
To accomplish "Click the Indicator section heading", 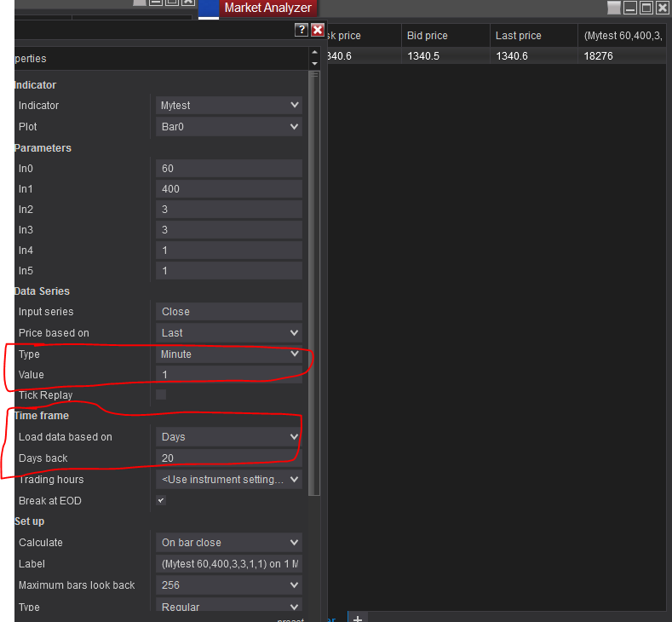I will (35, 85).
